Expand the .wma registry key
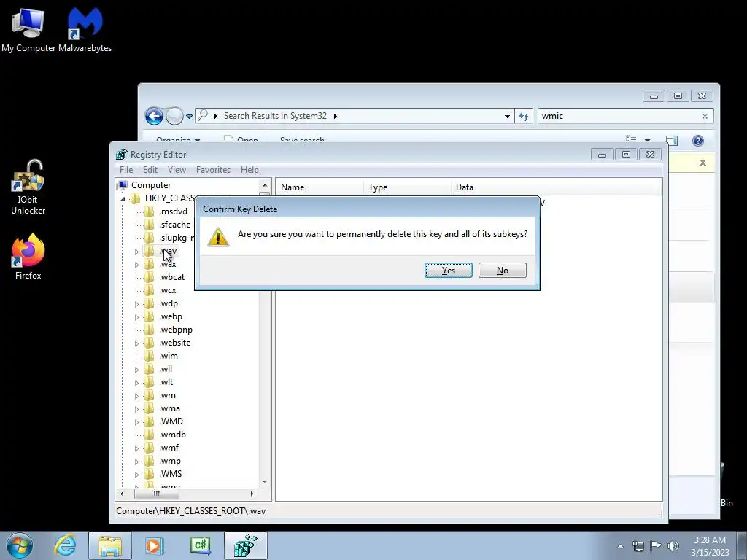 [136, 409]
